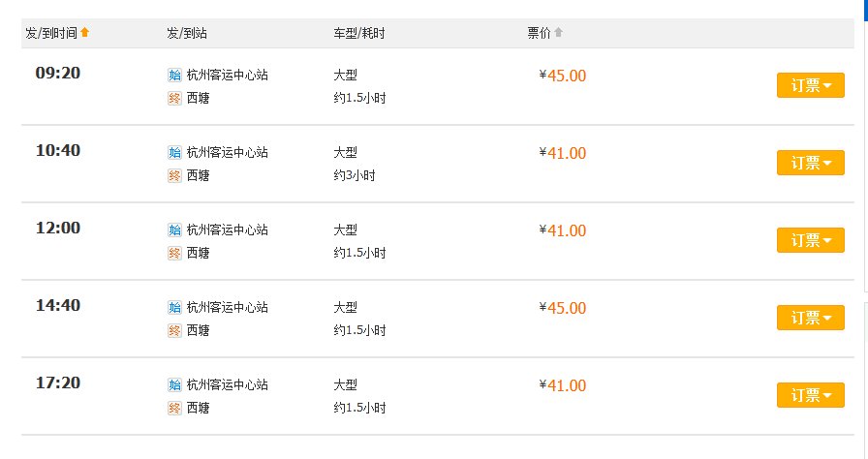Click the origin station icon for 14:40 bus

point(174,307)
